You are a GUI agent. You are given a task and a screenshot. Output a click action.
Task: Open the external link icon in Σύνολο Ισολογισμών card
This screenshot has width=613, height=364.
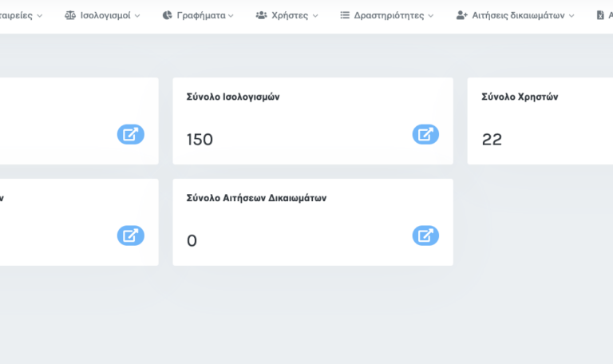(425, 134)
